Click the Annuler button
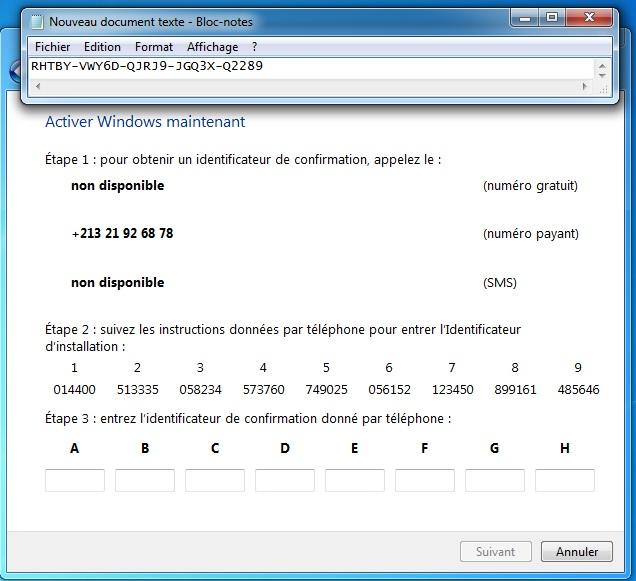Viewport: 636px width, 581px height. pyautogui.click(x=577, y=552)
